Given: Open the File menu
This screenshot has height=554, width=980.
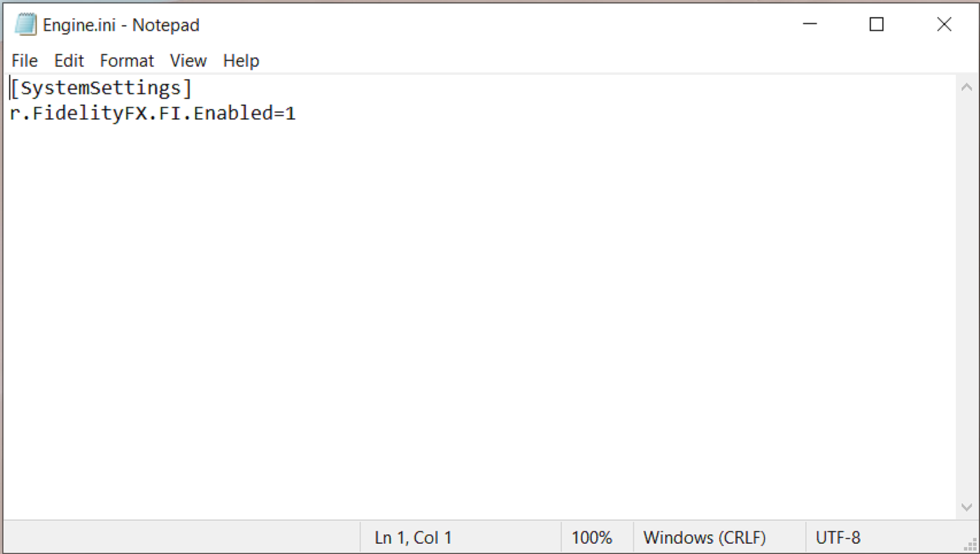Looking at the screenshot, I should click(x=24, y=61).
